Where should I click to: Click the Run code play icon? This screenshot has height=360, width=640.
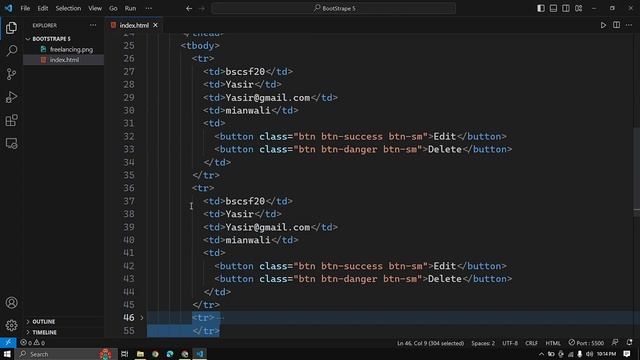tap(603, 25)
